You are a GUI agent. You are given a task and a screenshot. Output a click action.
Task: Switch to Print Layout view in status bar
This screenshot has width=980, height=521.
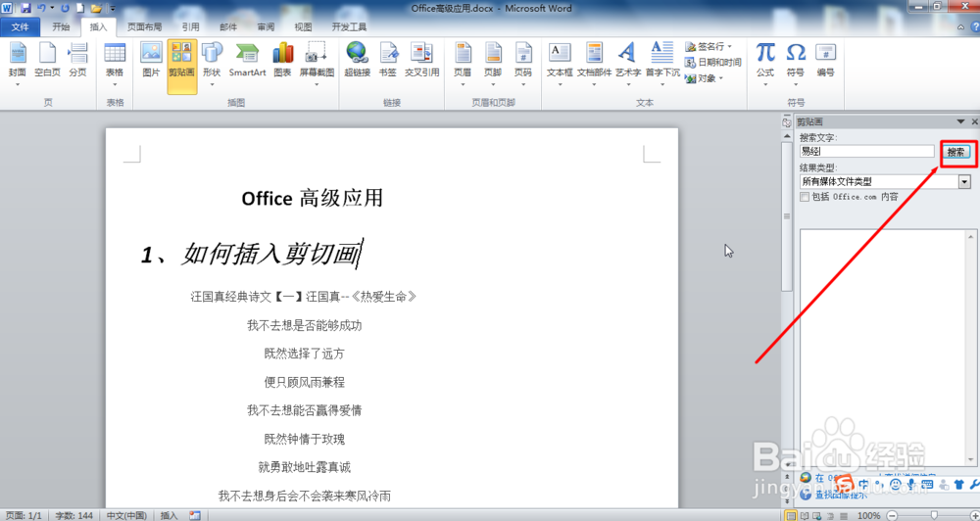coord(791,515)
